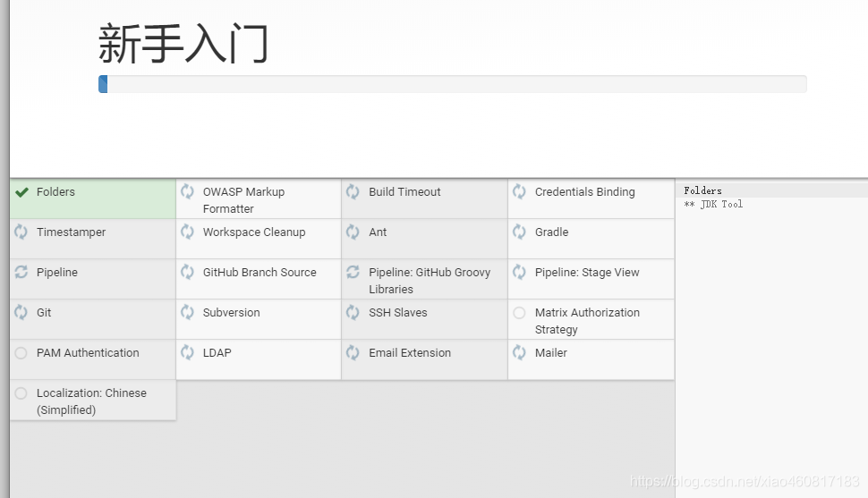Click the spinner icon beside OWASP Markup Formatter
Screen dimensions: 868x498
[x=187, y=191]
